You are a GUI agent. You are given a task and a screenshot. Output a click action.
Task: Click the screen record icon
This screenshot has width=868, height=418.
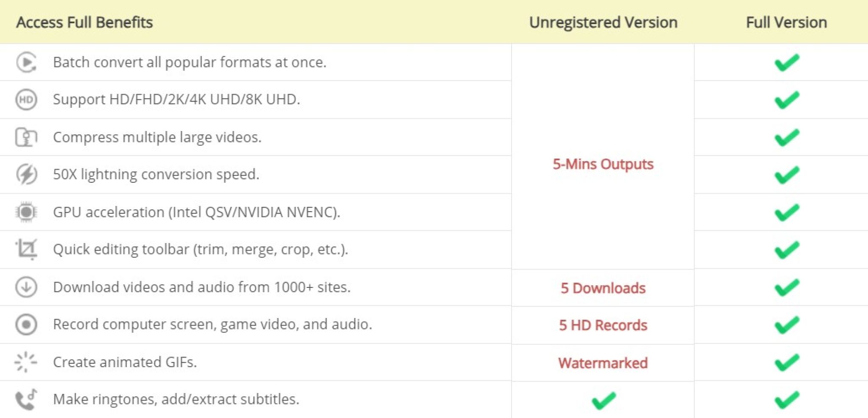coord(26,324)
